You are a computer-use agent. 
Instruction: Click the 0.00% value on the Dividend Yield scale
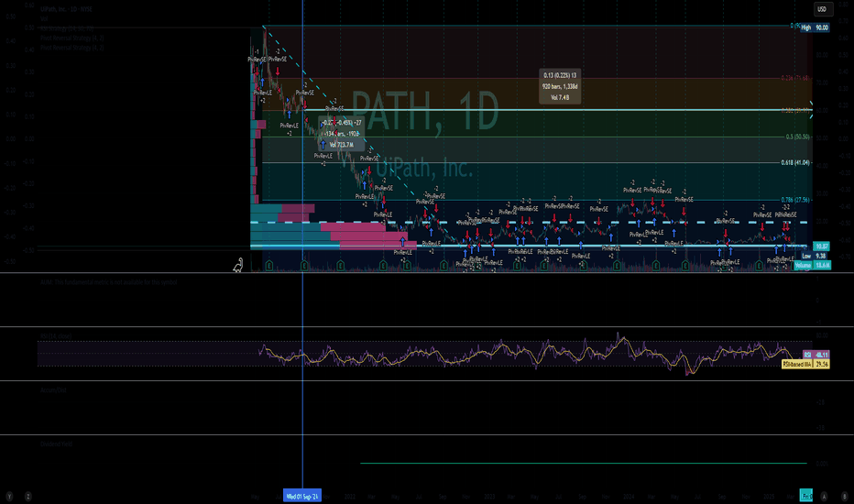tap(822, 464)
